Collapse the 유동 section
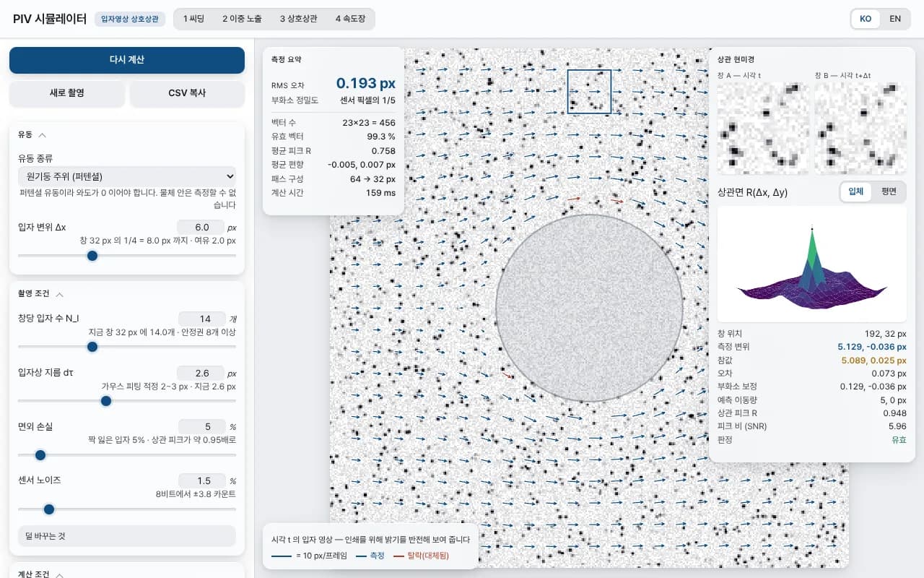This screenshot has width=924, height=578. 32,134
